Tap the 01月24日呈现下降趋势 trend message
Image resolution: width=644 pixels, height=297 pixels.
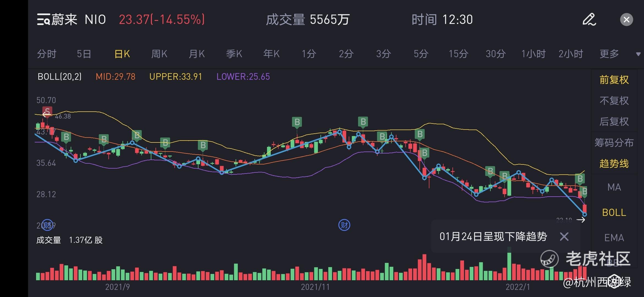(x=493, y=237)
